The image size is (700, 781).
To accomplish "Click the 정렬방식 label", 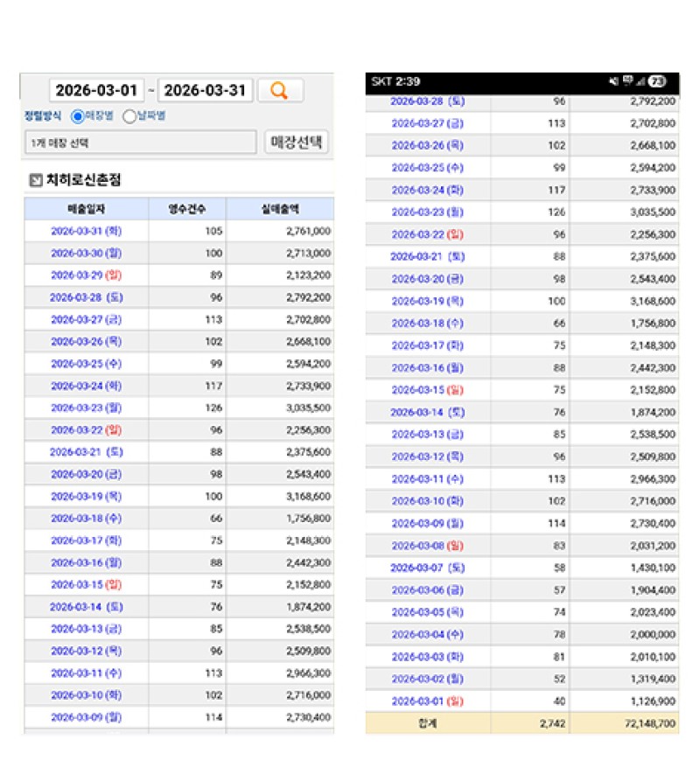I will (43, 116).
